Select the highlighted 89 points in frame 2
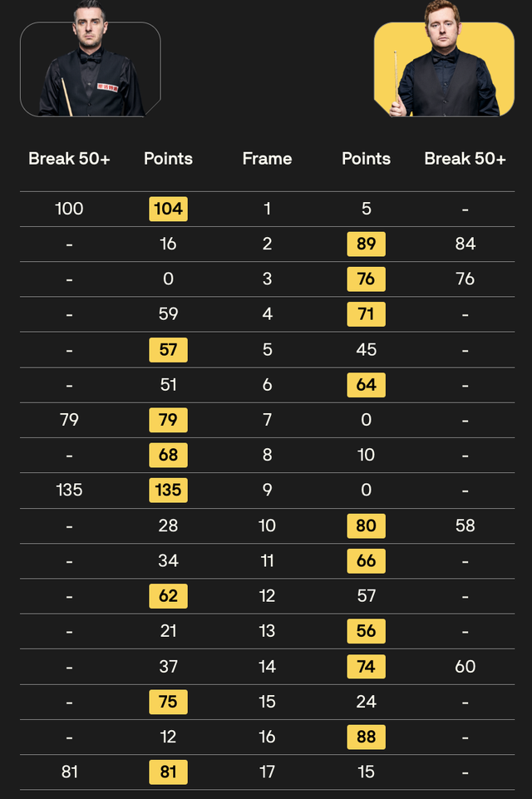The image size is (532, 799). 366,244
